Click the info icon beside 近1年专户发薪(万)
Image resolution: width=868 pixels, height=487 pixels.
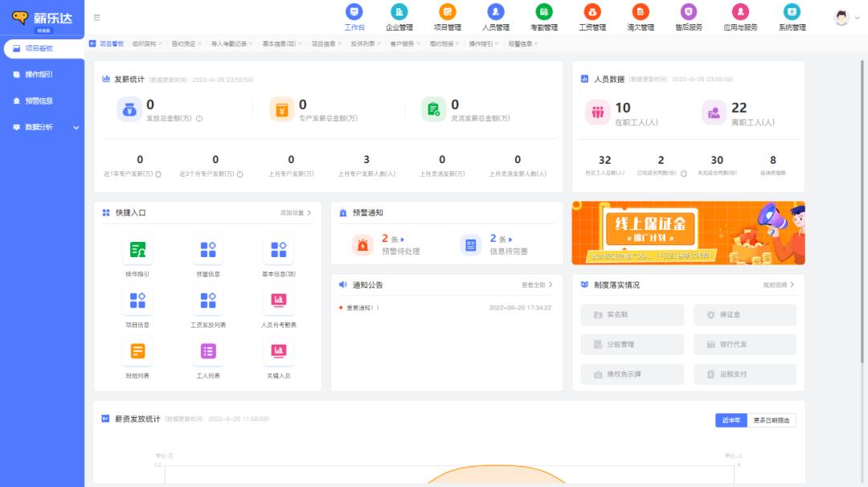158,174
